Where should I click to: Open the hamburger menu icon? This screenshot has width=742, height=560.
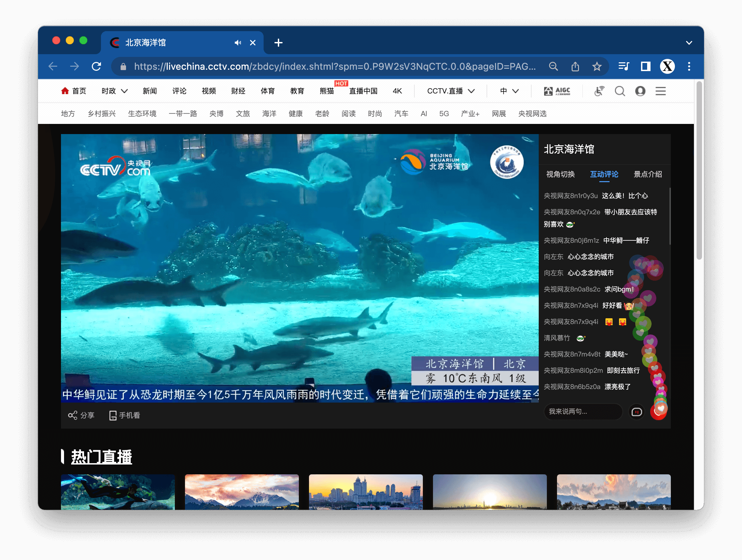point(660,91)
